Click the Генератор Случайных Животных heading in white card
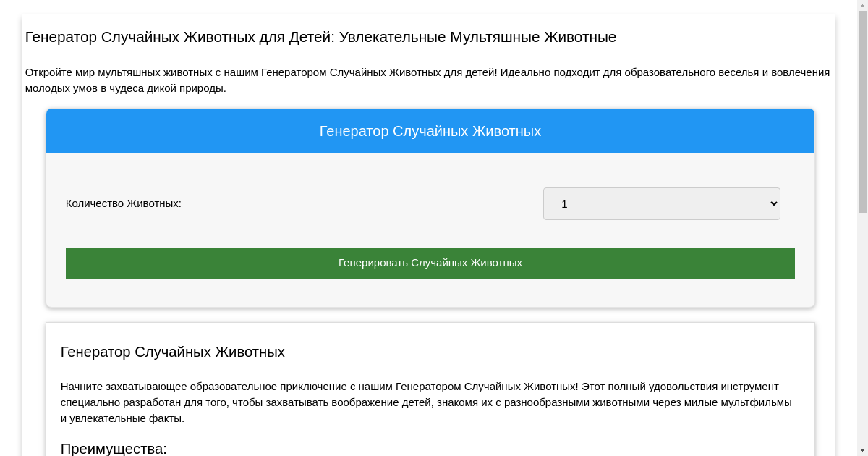Image resolution: width=868 pixels, height=456 pixels. [173, 352]
